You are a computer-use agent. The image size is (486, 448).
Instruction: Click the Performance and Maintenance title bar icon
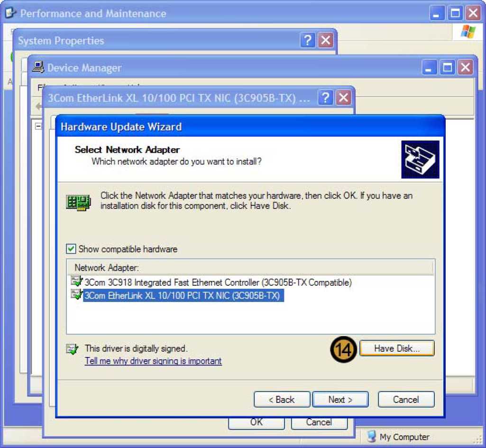click(11, 13)
